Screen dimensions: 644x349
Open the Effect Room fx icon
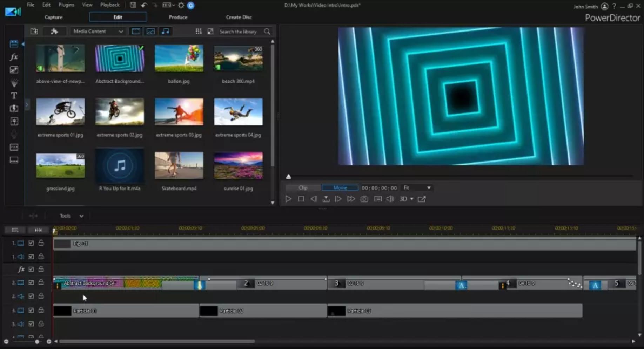coord(14,57)
